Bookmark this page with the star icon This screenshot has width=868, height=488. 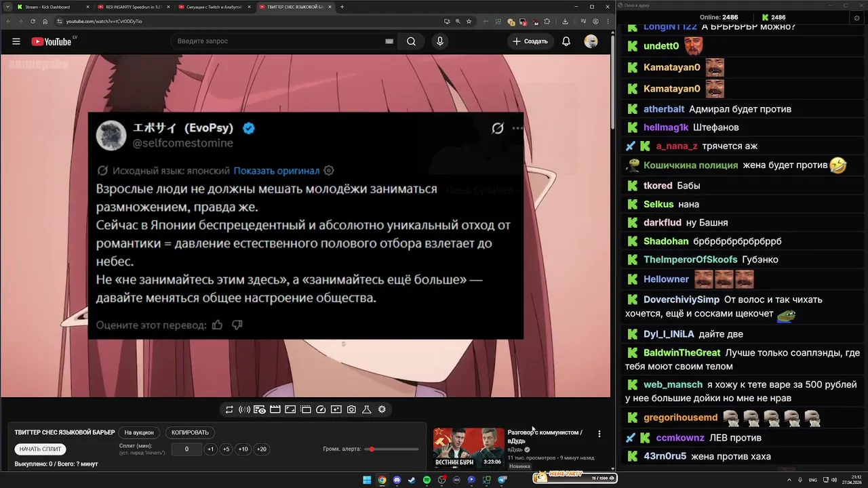(x=469, y=21)
